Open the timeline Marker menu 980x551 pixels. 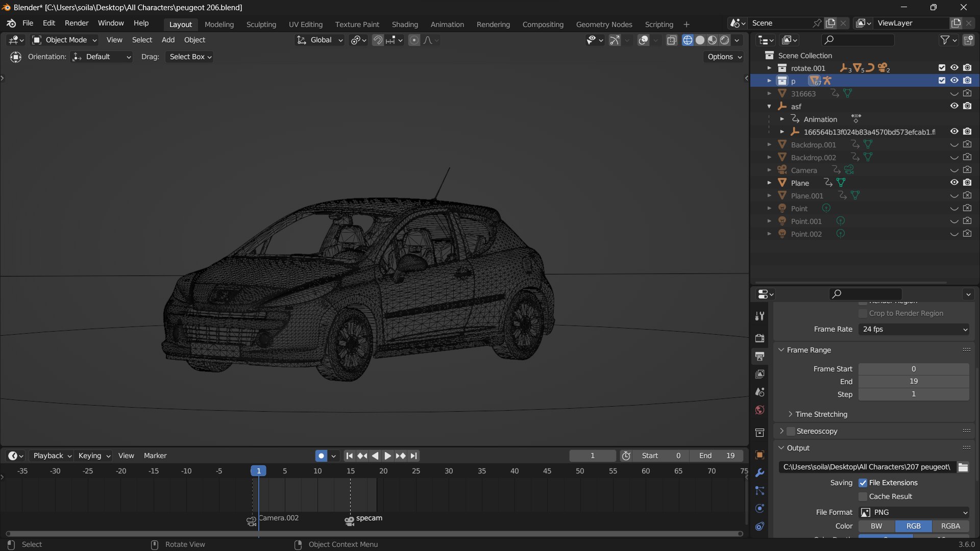(155, 456)
